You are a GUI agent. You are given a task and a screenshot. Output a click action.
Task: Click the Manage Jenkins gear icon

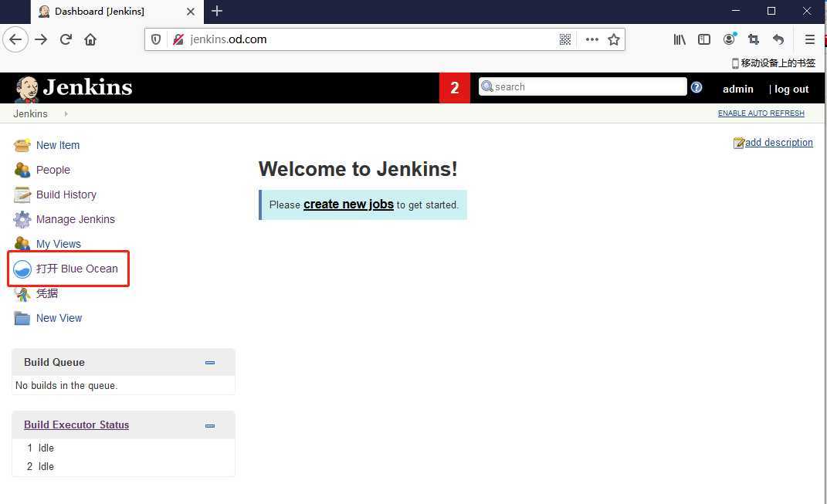[x=22, y=219]
